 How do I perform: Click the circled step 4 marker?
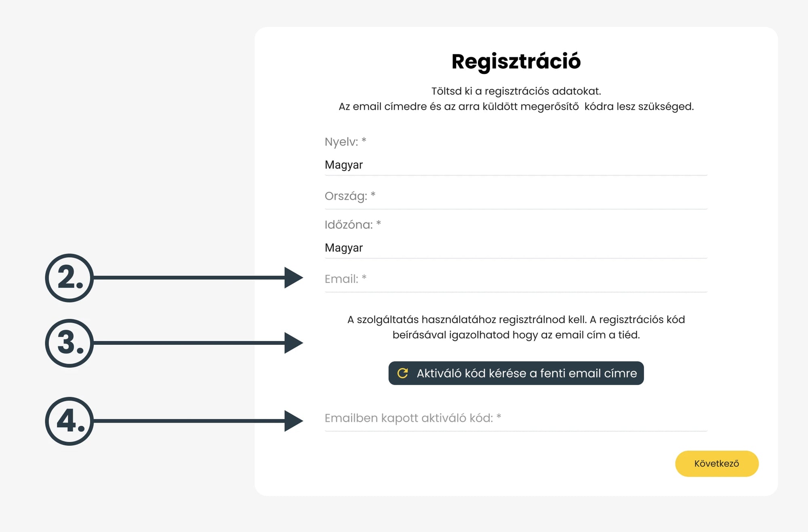point(69,421)
